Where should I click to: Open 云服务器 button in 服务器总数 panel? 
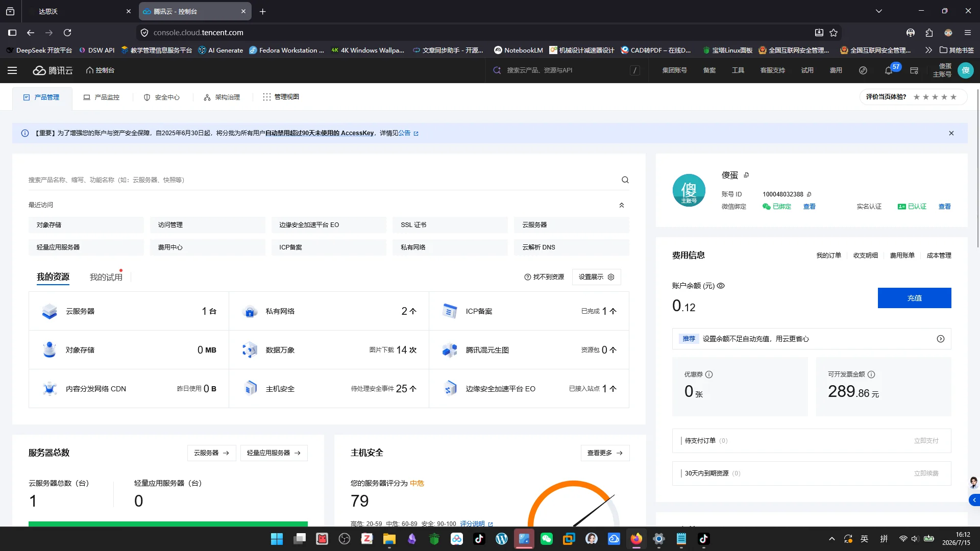click(212, 453)
